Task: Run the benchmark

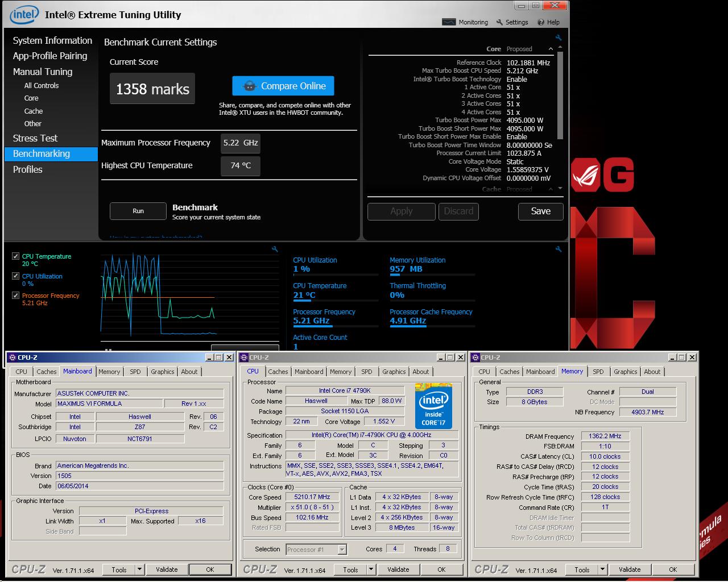Action: (x=138, y=211)
